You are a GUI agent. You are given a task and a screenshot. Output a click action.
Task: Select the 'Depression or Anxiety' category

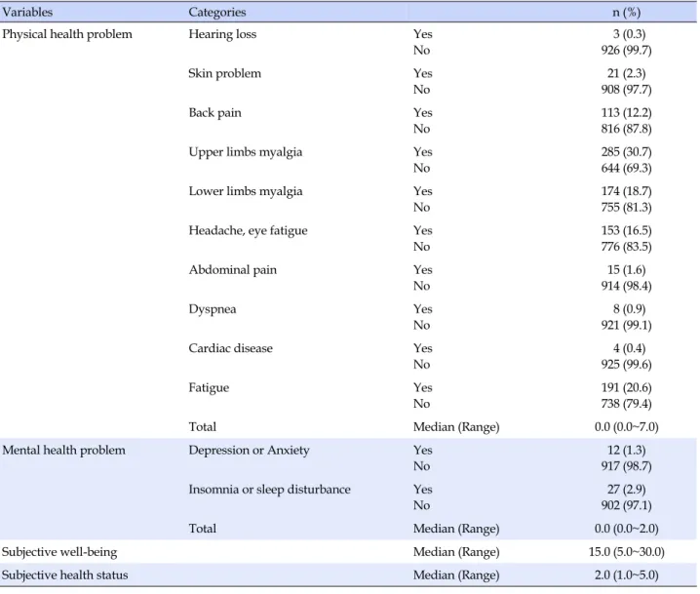pos(249,451)
